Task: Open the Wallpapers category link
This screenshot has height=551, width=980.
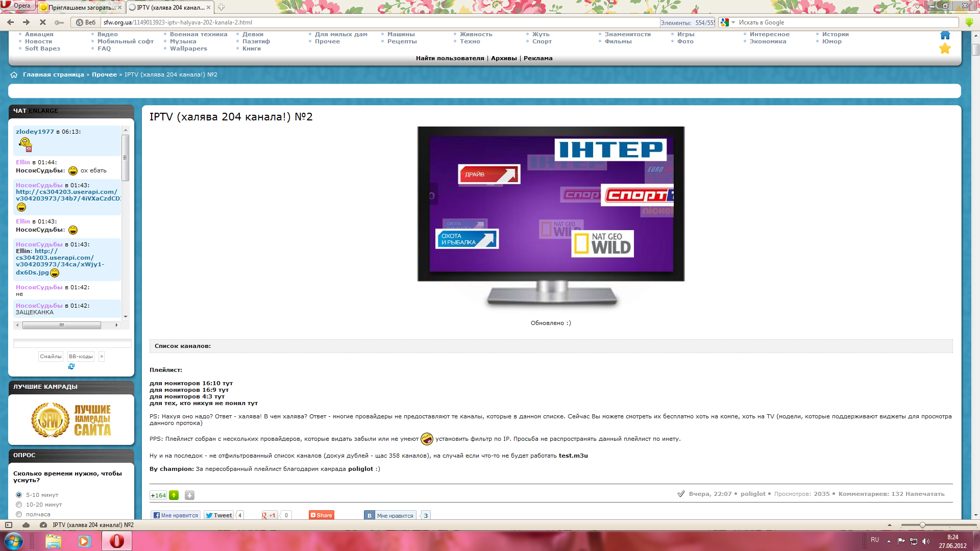Action: point(188,48)
